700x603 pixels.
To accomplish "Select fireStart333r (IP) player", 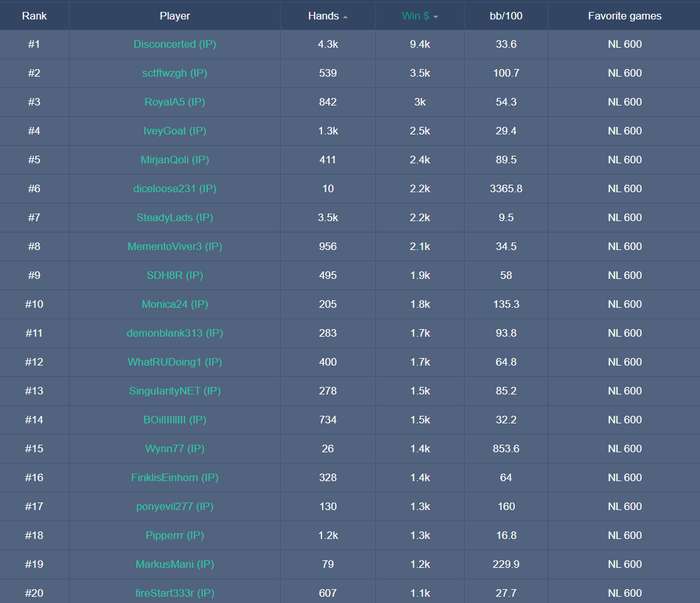I will tap(175, 593).
